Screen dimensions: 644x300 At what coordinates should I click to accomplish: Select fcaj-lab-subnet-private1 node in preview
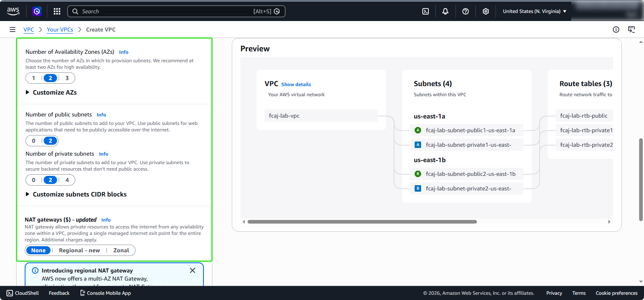coord(467,145)
